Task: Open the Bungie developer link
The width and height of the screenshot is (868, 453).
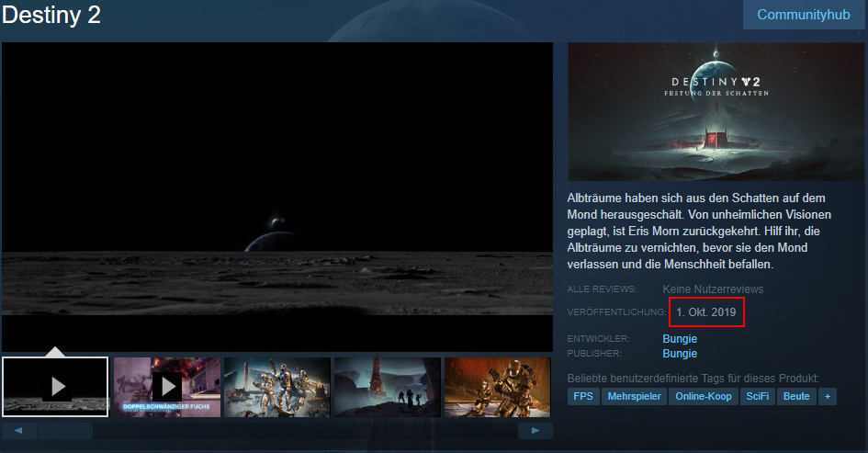Action: 680,338
